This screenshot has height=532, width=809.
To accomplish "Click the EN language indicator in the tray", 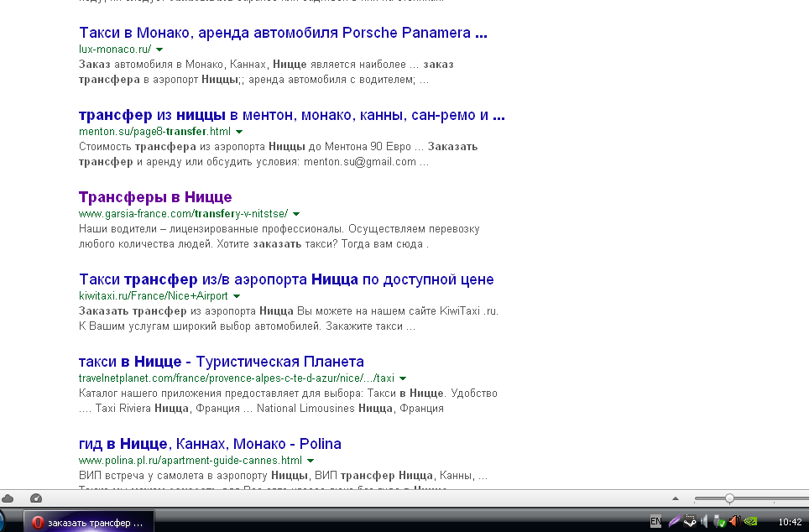I will pyautogui.click(x=655, y=522).
